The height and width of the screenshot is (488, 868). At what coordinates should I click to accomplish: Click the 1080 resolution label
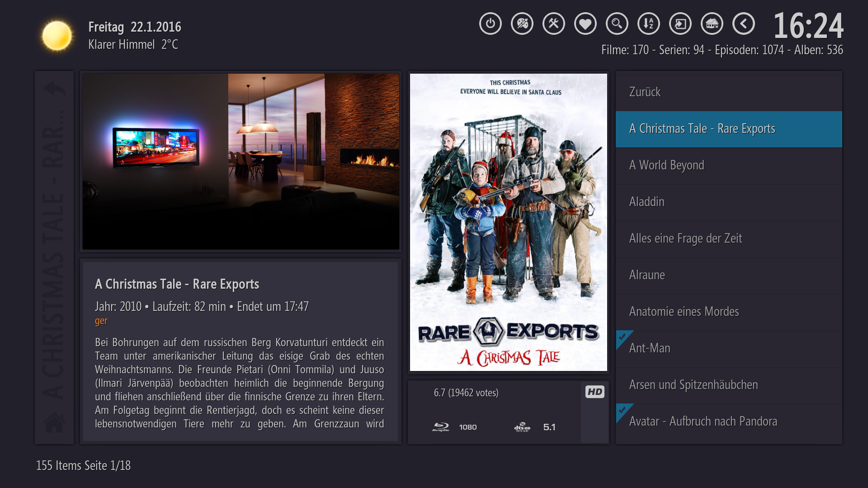click(468, 427)
